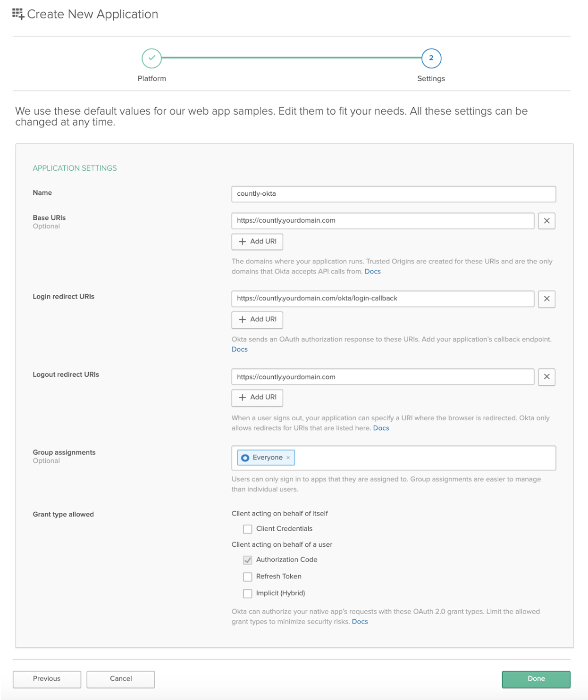Screen dimensions: 588x700
Task: Click 'Client acting on behalf of a user' text
Action: pos(282,544)
